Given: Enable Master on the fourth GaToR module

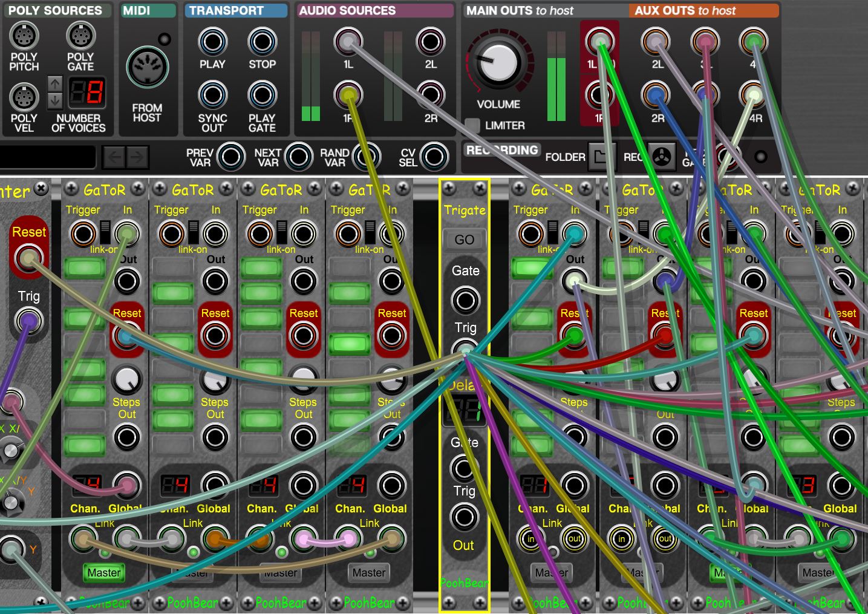Looking at the screenshot, I should [x=368, y=573].
